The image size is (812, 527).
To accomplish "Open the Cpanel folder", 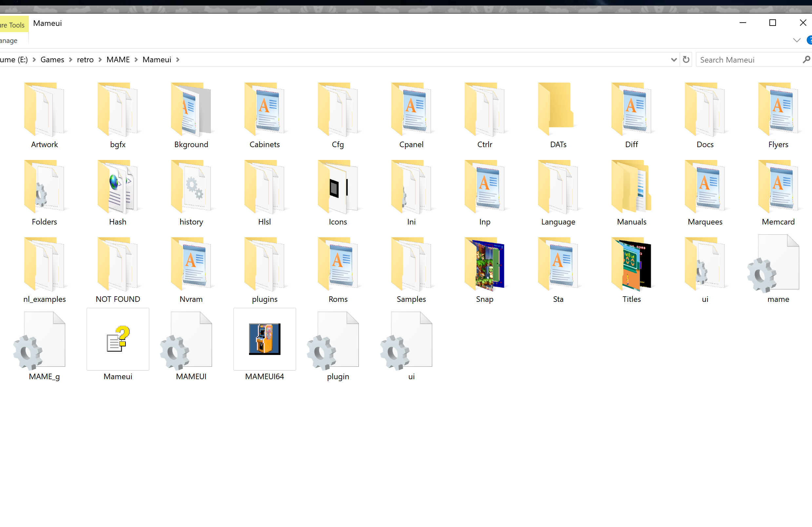I will tap(411, 115).
